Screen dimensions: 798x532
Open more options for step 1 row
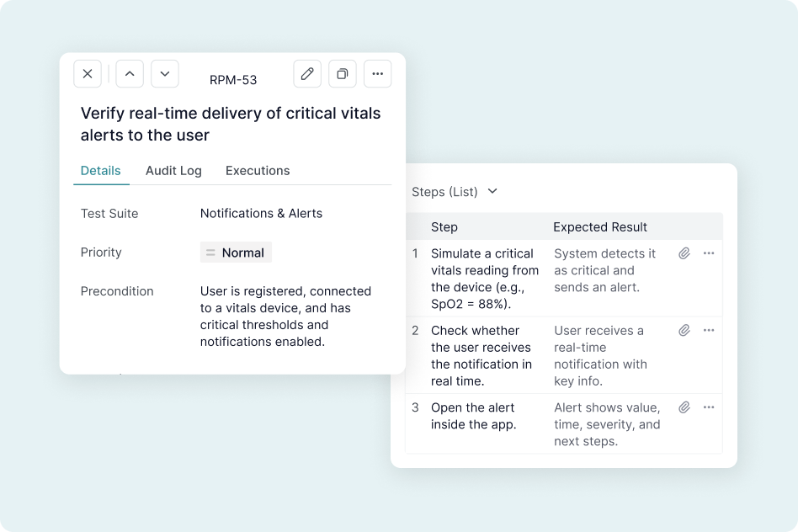click(x=709, y=253)
